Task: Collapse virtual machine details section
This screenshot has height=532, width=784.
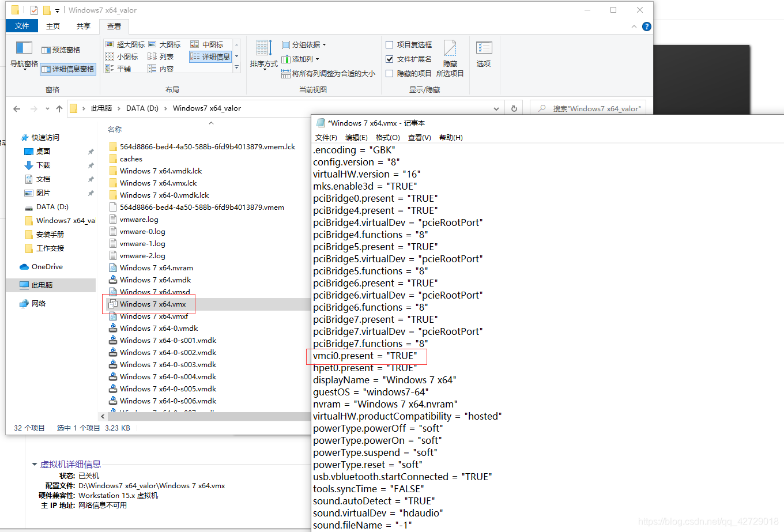Action: pyautogui.click(x=35, y=464)
